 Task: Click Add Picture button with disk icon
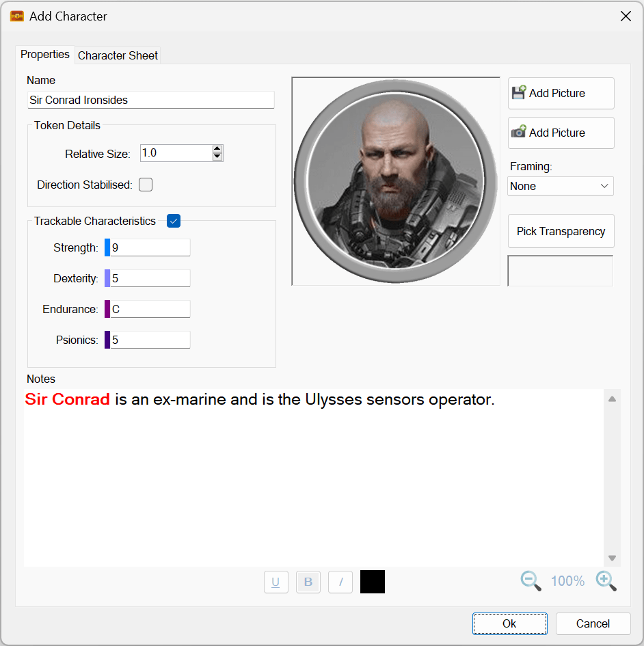561,93
